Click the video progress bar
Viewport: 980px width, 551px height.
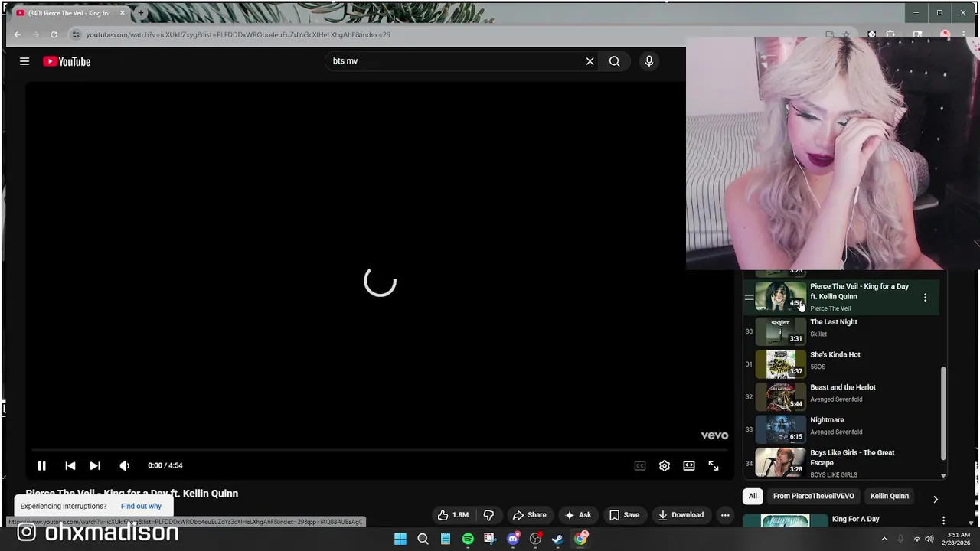(379, 450)
